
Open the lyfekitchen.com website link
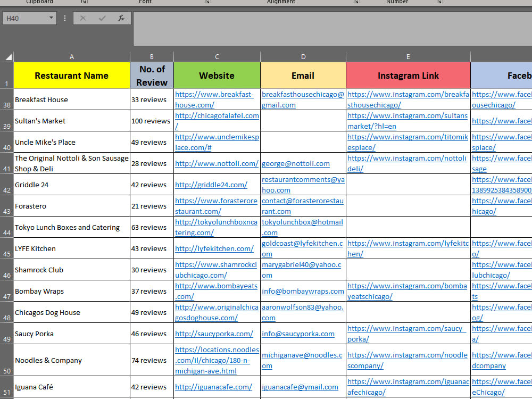[214, 248]
